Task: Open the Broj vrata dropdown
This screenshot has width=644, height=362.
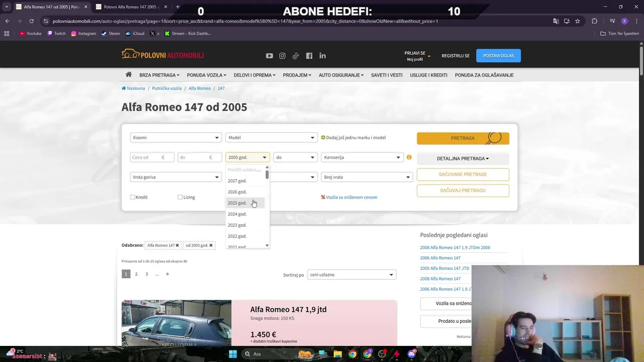Action: pyautogui.click(x=367, y=177)
